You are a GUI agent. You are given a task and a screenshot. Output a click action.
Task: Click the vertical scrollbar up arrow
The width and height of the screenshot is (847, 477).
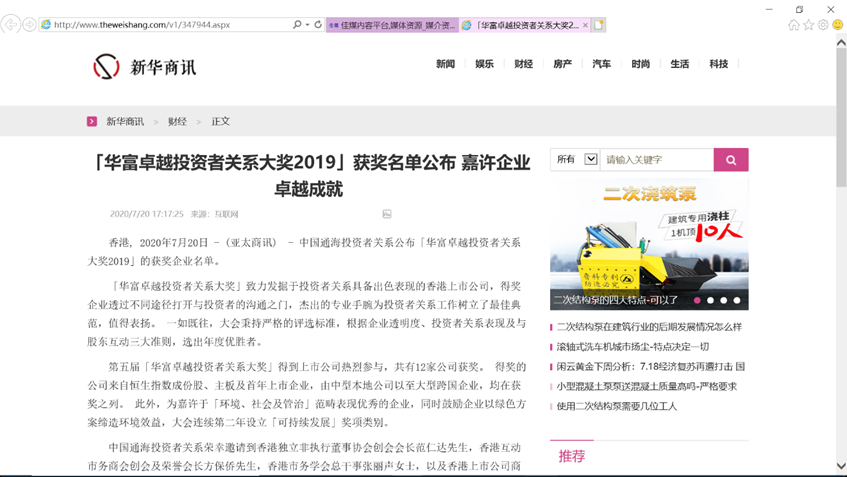pyautogui.click(x=841, y=42)
